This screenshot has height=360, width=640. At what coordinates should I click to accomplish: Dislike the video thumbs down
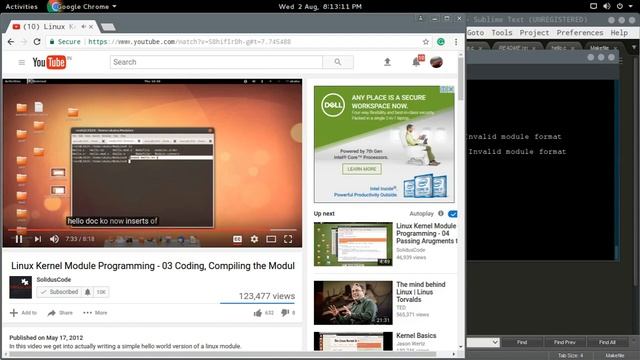tap(285, 313)
